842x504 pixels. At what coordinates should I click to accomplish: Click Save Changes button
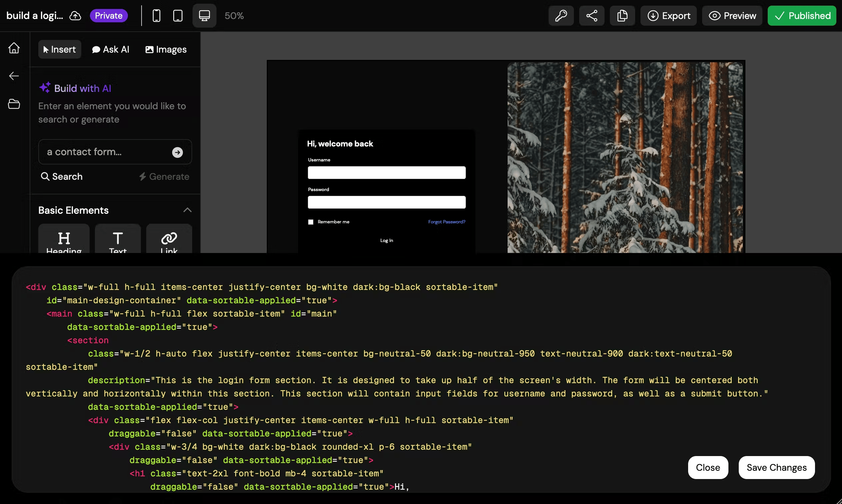point(776,467)
